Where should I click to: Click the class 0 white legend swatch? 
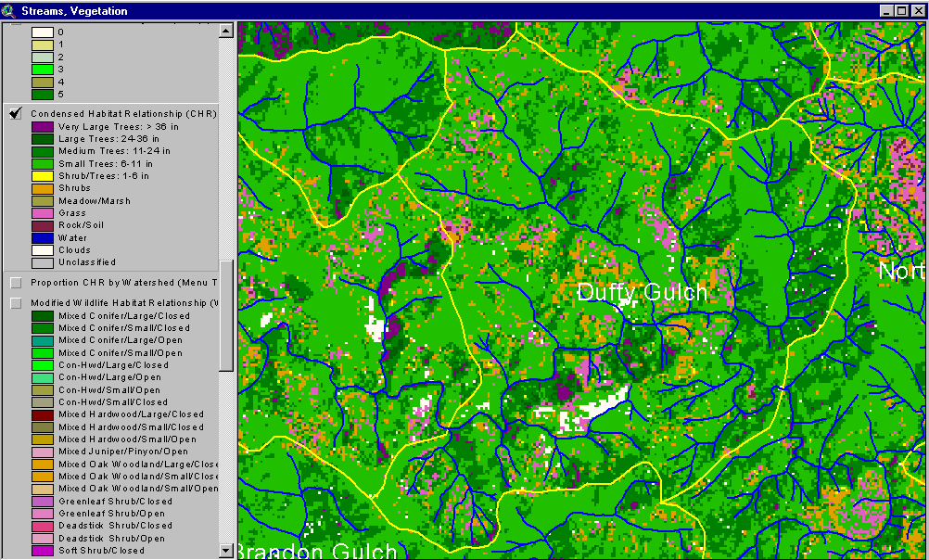[x=43, y=32]
